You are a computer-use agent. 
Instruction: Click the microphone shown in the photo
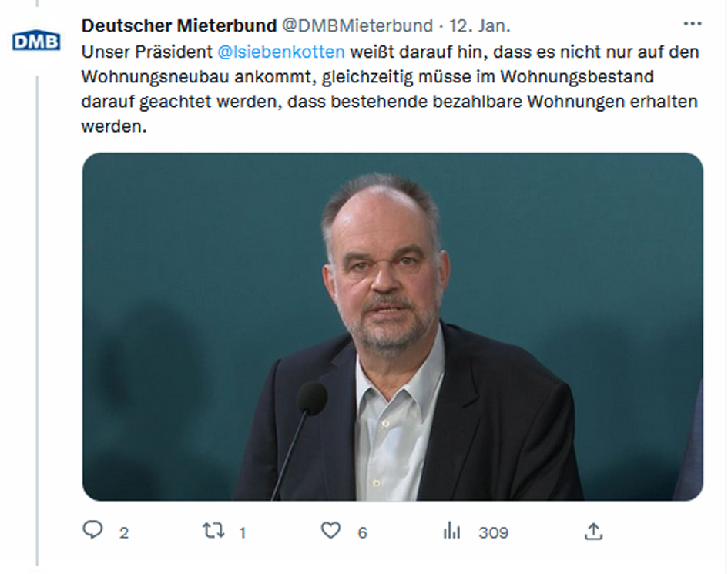(x=311, y=398)
